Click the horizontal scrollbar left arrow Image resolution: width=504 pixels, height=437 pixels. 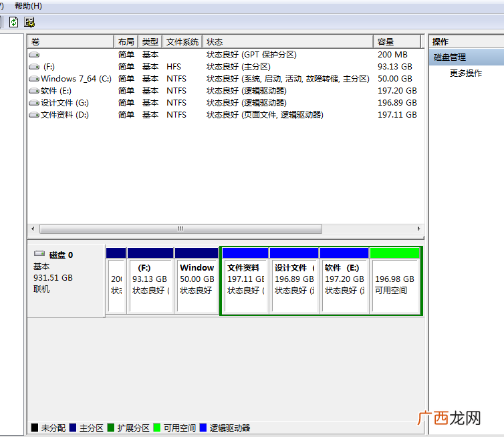[x=33, y=229]
